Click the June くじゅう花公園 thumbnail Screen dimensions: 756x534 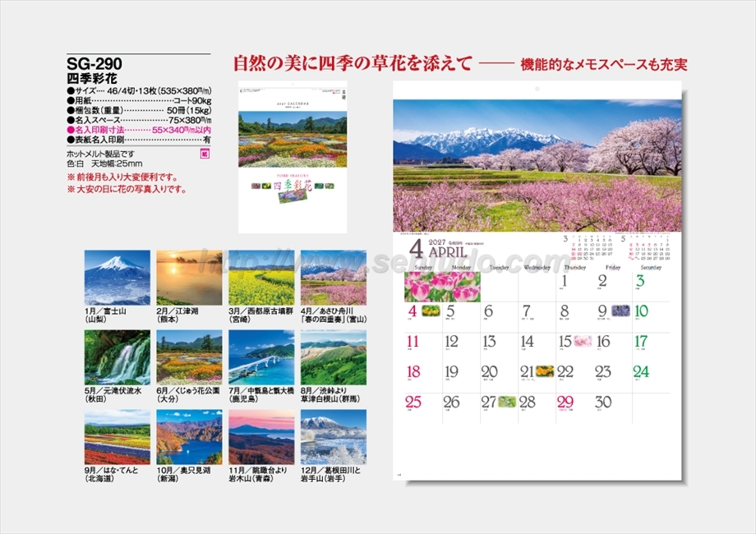189,357
